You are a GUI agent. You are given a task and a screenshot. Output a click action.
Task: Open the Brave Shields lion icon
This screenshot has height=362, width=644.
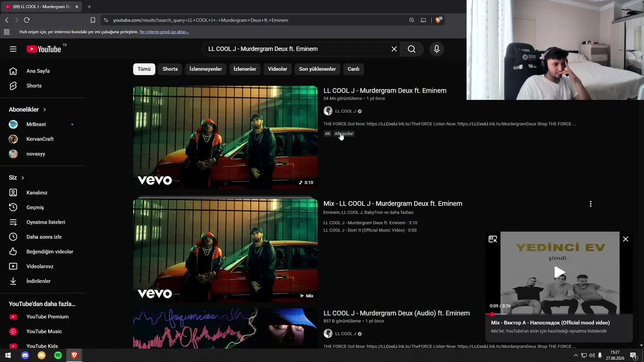tap(438, 20)
